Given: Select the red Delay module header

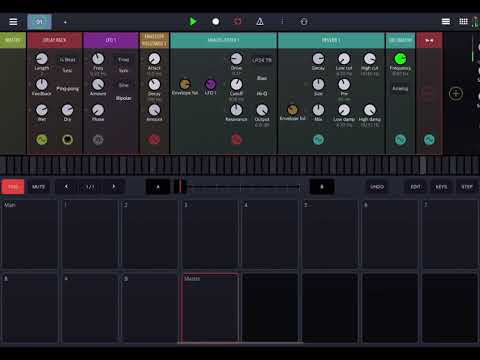Looking at the screenshot, I should click(x=55, y=40).
